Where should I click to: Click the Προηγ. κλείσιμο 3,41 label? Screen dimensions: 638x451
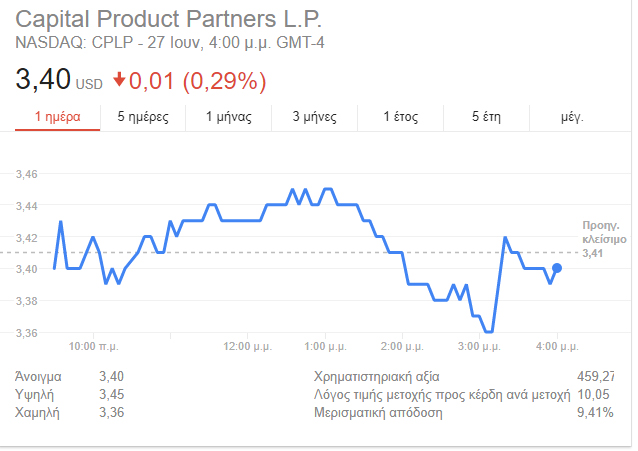point(603,239)
